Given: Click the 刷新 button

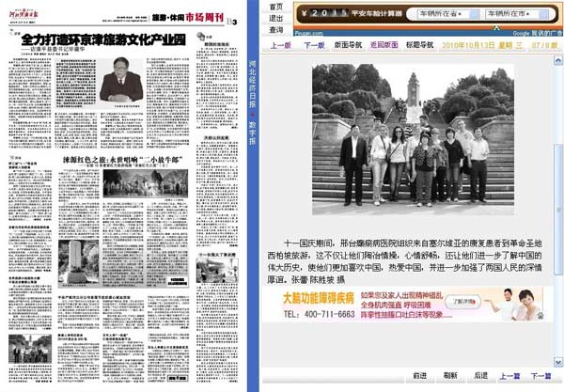Looking at the screenshot, I should click(450, 375).
